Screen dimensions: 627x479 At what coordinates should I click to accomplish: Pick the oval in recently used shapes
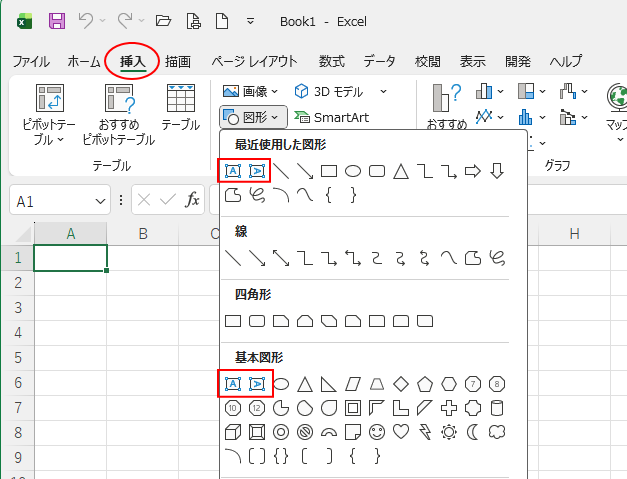pos(353,171)
